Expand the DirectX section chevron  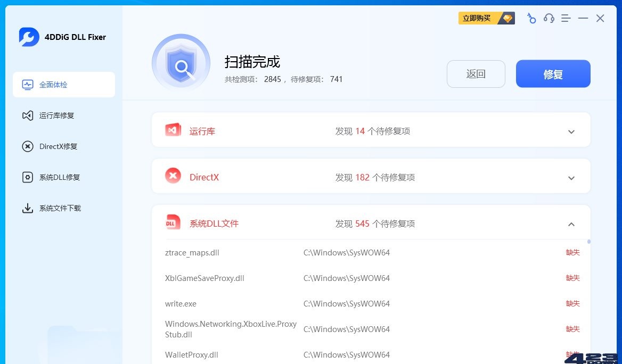[x=571, y=178]
